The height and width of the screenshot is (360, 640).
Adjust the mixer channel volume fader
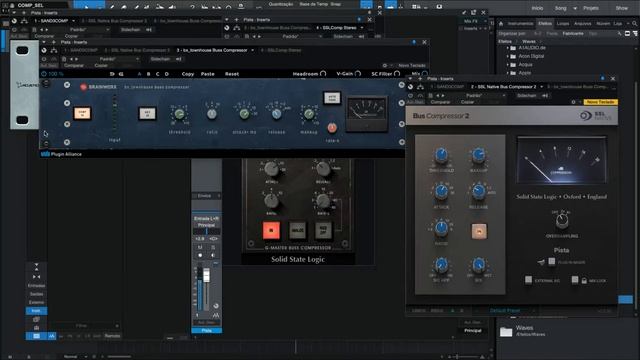pyautogui.click(x=207, y=275)
